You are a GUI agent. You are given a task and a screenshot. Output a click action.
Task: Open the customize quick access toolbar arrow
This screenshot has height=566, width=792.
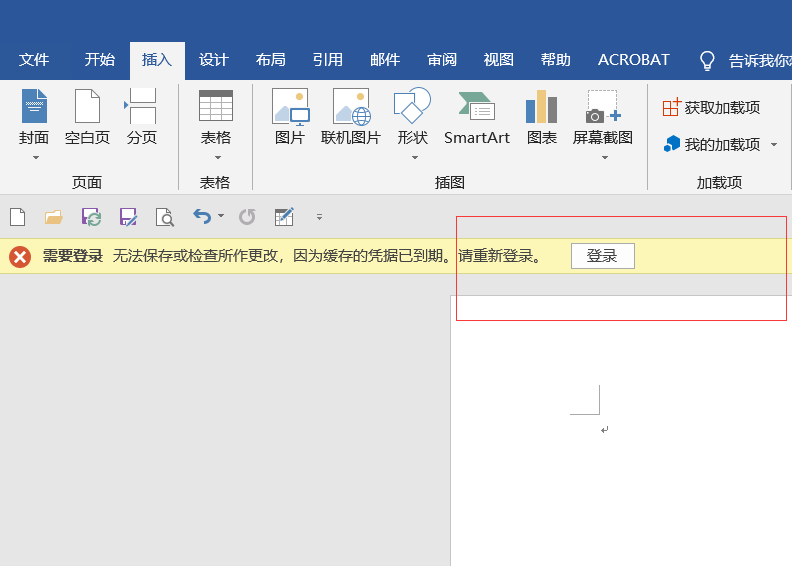[x=319, y=217]
